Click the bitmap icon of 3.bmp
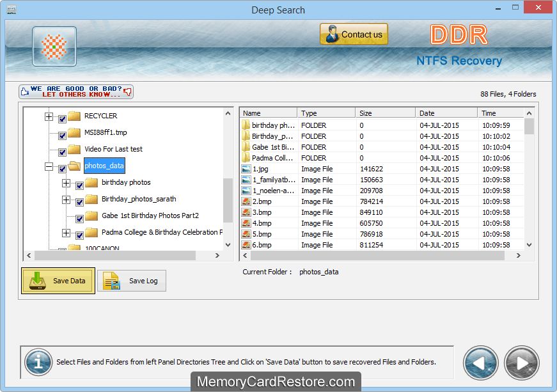The image size is (557, 392). 246,213
